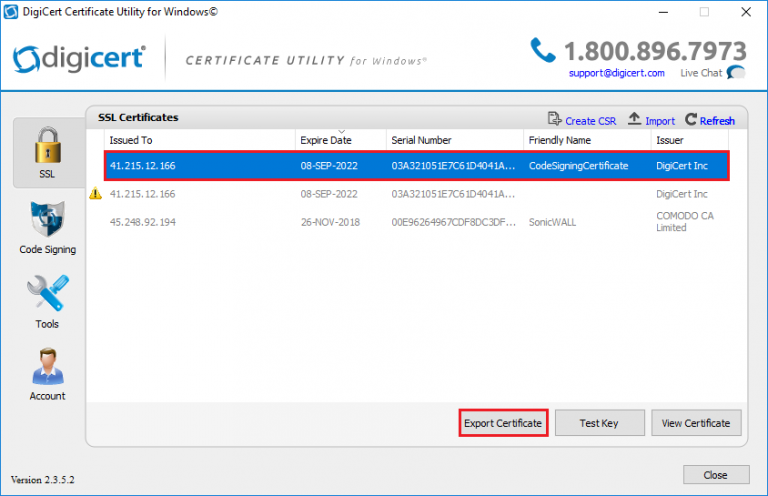Open the Tools wrench and screwdriver section
The image size is (768, 496).
tap(48, 302)
